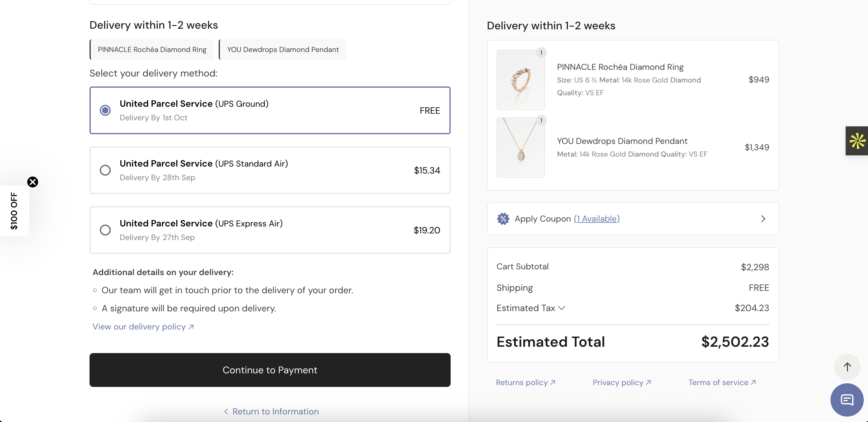Click the Return to Information back chevron

click(226, 411)
